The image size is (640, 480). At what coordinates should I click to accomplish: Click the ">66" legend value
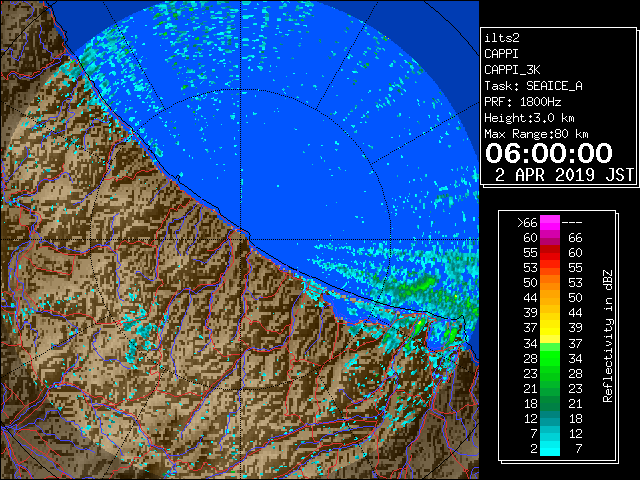(527, 222)
